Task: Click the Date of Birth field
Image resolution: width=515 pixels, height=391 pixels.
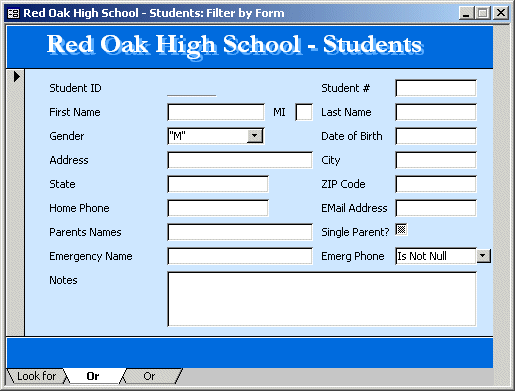Action: 436,136
